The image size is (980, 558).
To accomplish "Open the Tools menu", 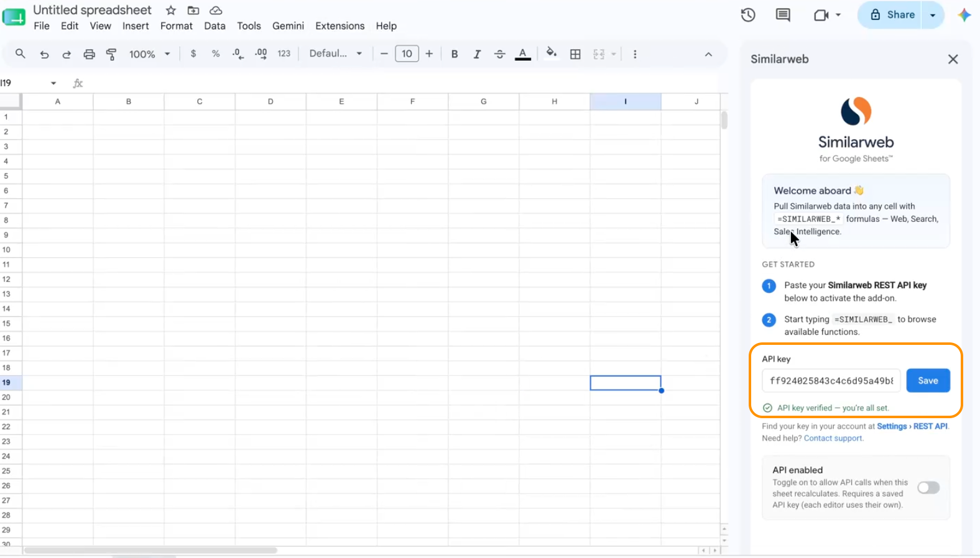I will point(249,26).
